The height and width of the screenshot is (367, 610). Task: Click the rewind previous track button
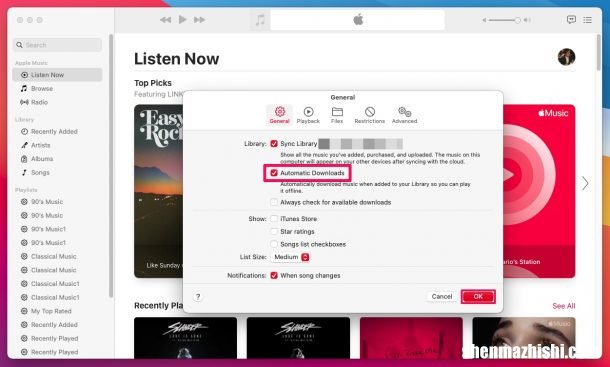coord(165,20)
